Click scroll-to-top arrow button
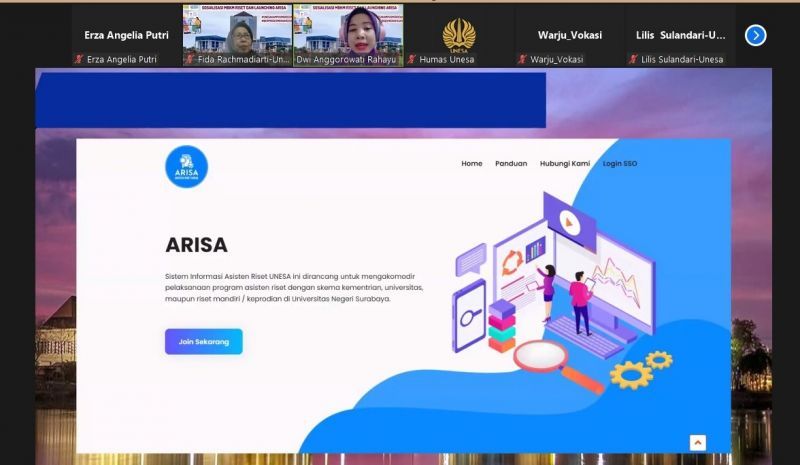The width and height of the screenshot is (800, 465). coord(697,443)
